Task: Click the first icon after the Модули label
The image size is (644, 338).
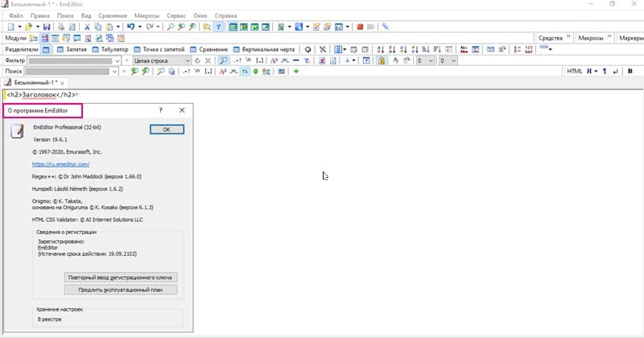Action: pos(34,38)
